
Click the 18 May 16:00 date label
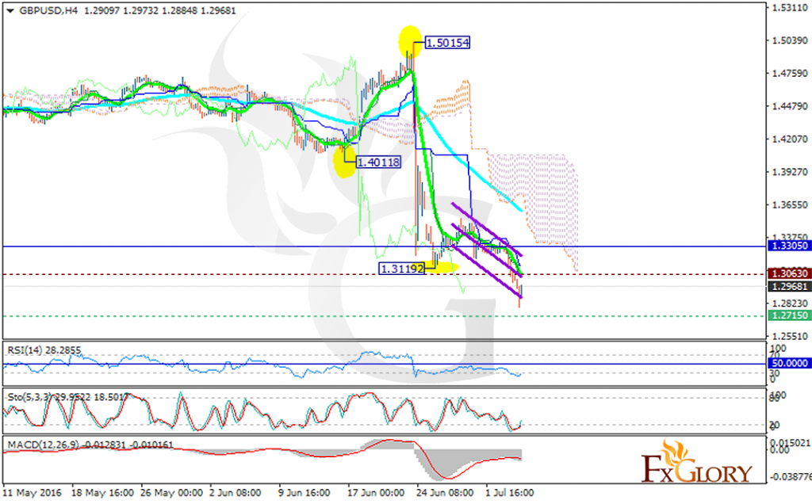pos(102,493)
